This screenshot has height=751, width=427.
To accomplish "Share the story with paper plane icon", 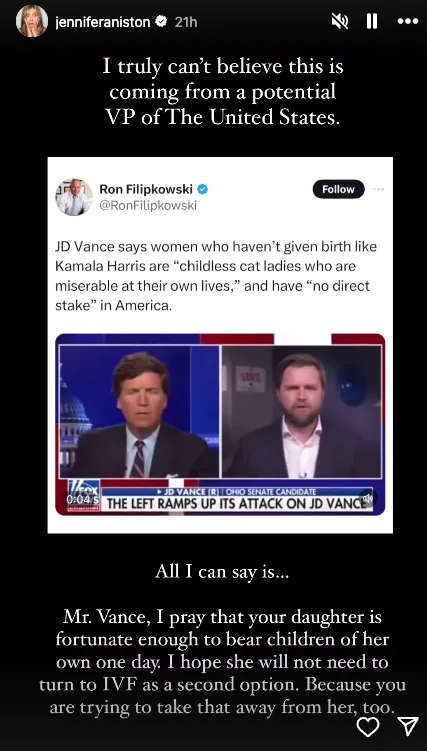I will pyautogui.click(x=408, y=727).
